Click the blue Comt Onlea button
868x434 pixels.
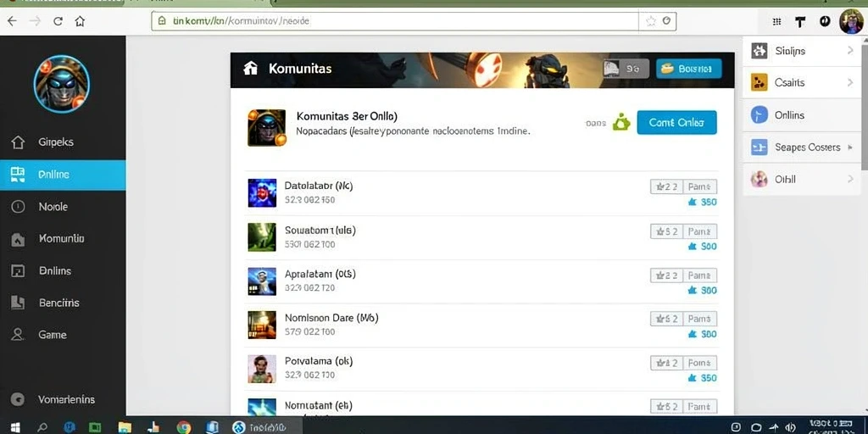(x=676, y=122)
